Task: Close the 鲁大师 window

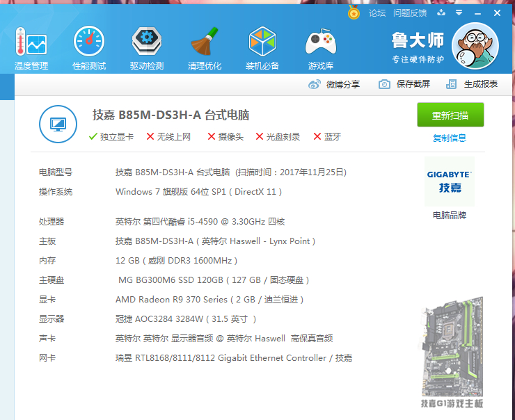Action: tap(497, 13)
